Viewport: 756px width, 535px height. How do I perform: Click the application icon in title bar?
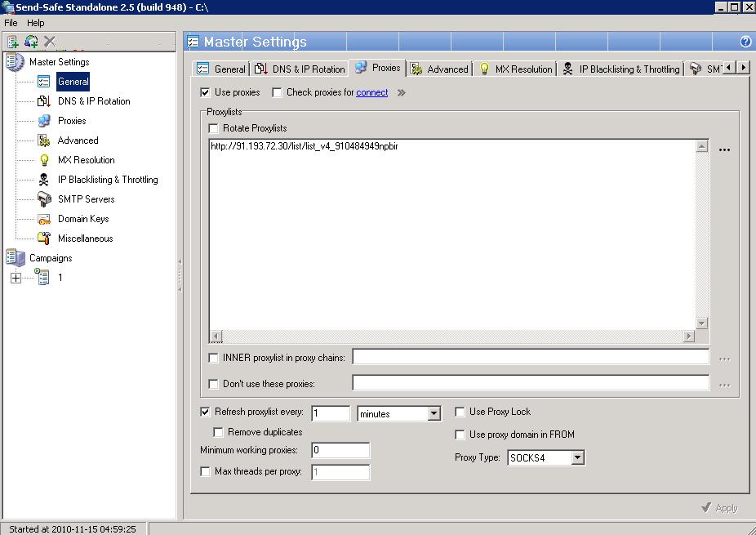7,7
